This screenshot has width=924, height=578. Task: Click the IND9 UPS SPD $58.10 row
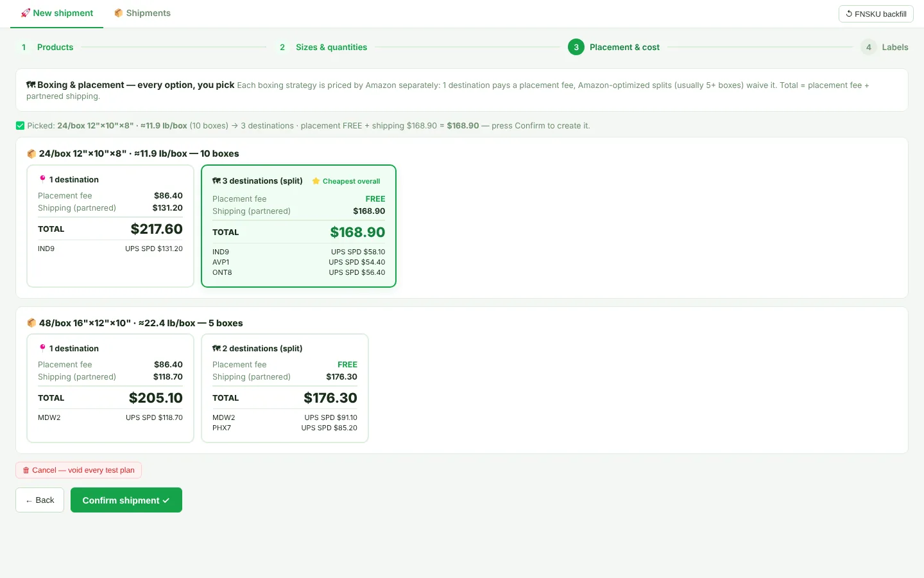click(x=298, y=252)
